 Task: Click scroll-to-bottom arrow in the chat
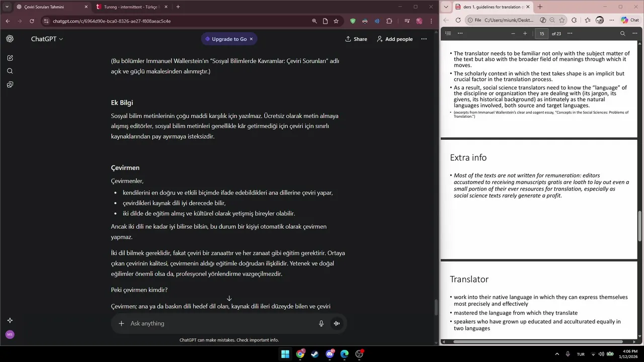[x=229, y=298]
